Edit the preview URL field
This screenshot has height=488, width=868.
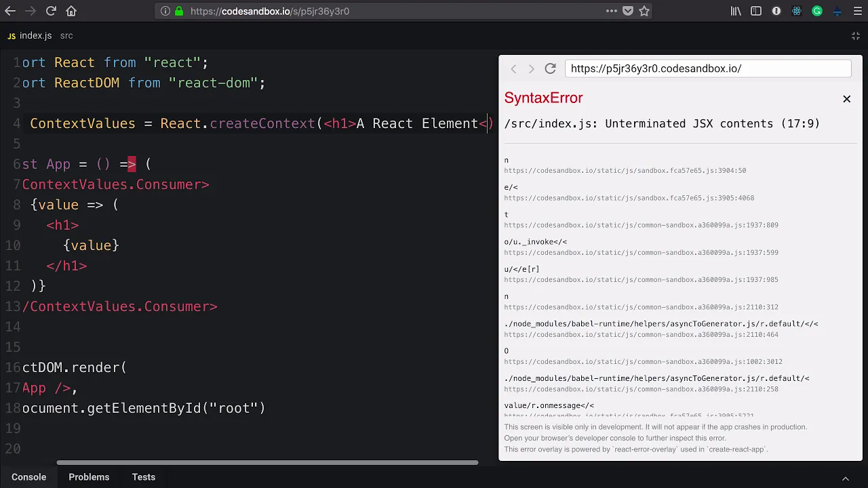[708, 68]
